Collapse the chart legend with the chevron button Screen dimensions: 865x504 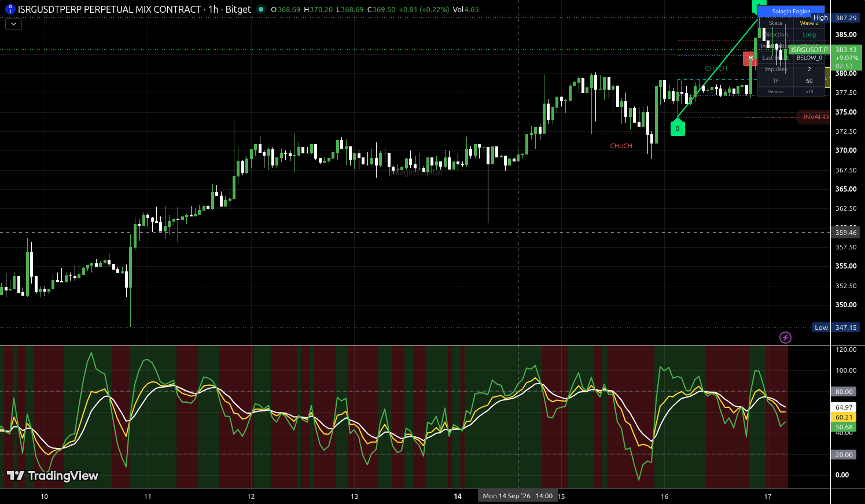click(13, 24)
